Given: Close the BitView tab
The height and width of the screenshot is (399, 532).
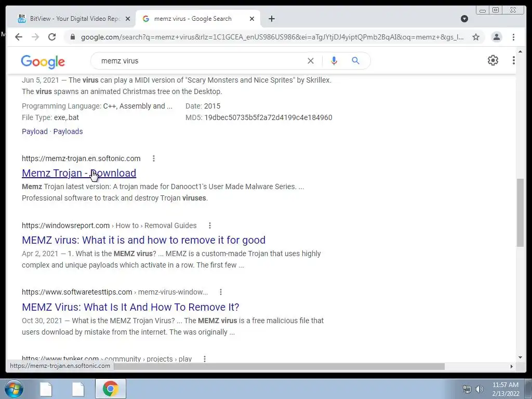Looking at the screenshot, I should coord(128,19).
